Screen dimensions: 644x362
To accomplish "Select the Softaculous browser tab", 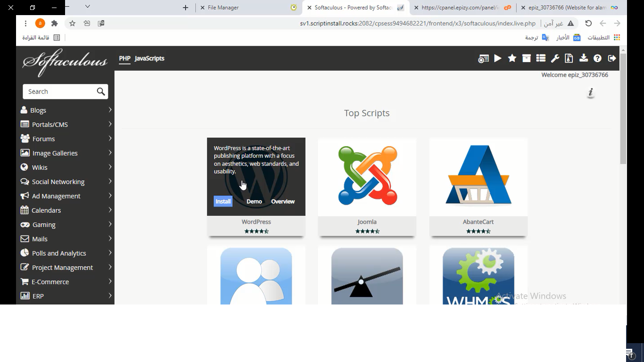I will [x=356, y=8].
